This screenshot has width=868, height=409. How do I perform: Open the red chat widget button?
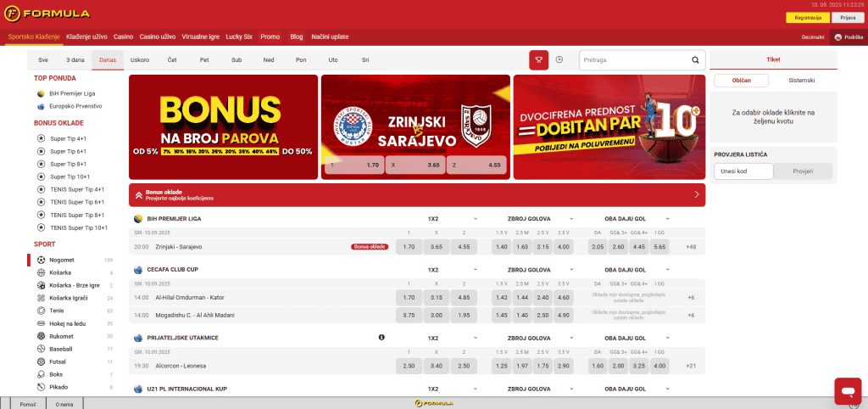(x=848, y=392)
